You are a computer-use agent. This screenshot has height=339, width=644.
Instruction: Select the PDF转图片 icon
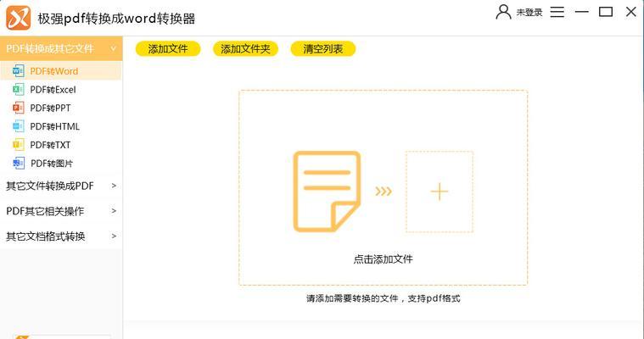18,163
